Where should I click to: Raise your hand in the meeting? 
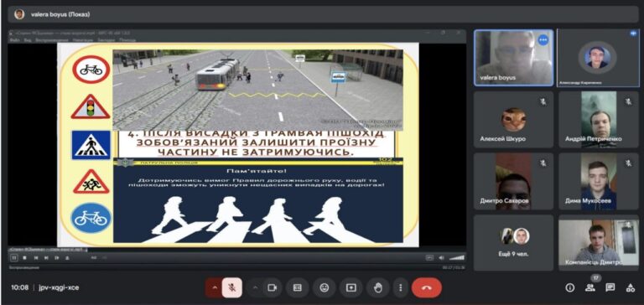[378, 287]
